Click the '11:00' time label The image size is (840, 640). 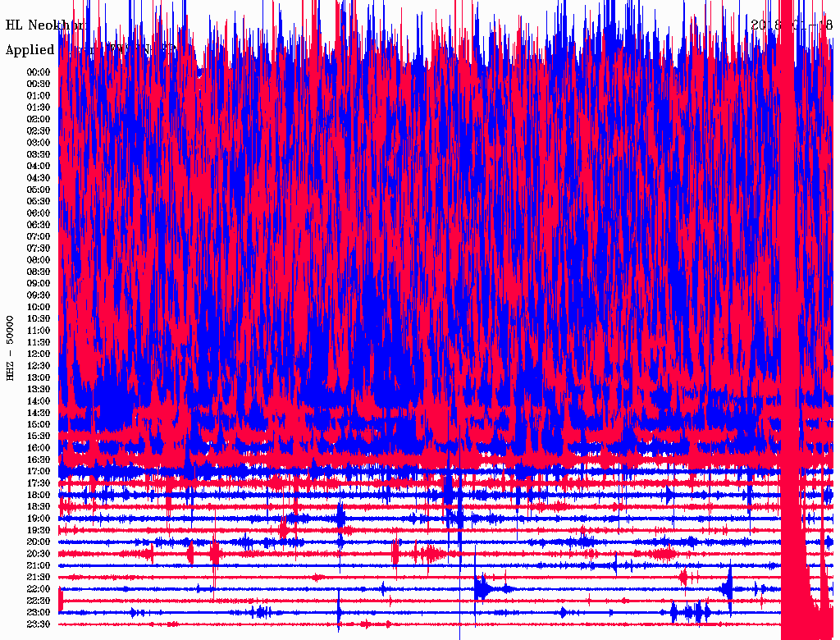[39, 331]
